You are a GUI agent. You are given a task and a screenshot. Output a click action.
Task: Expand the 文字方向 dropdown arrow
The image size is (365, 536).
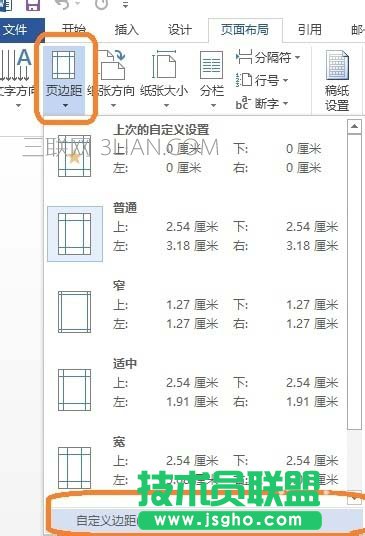pos(18,106)
